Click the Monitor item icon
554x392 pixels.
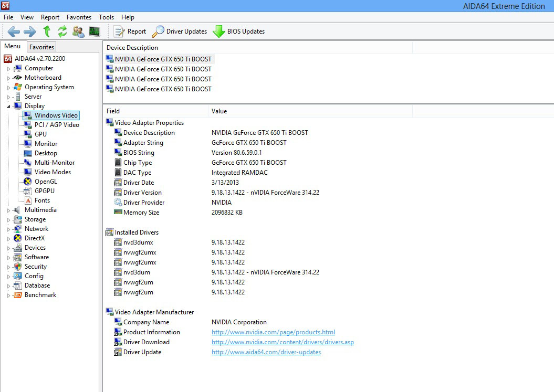[27, 144]
